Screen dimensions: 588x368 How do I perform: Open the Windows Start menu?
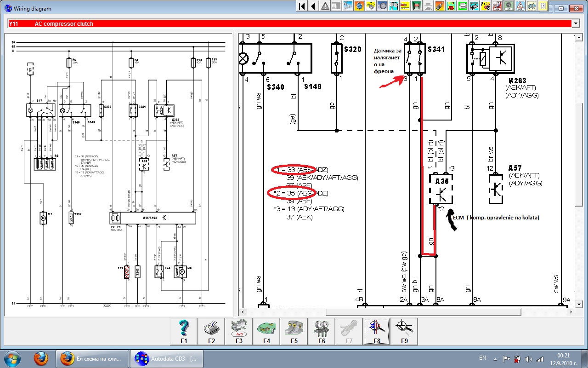coord(11,358)
